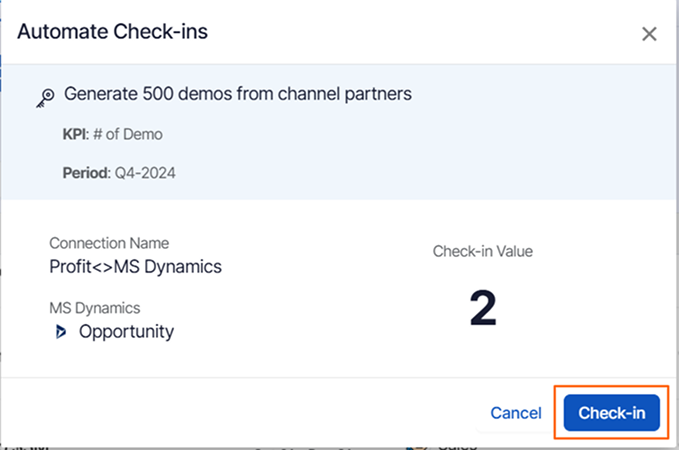Viewport: 679px width, 450px height.
Task: Click the key result key icon
Action: point(45,98)
